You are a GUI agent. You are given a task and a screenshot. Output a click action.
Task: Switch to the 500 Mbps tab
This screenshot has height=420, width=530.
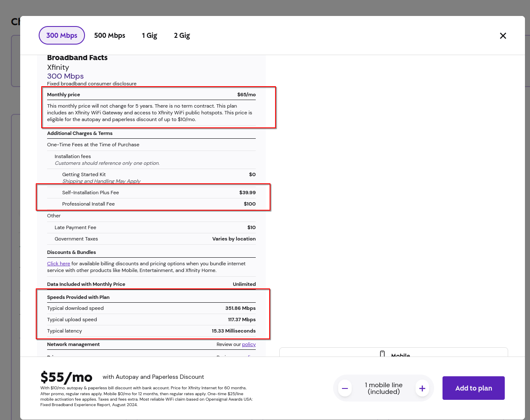[x=110, y=35]
